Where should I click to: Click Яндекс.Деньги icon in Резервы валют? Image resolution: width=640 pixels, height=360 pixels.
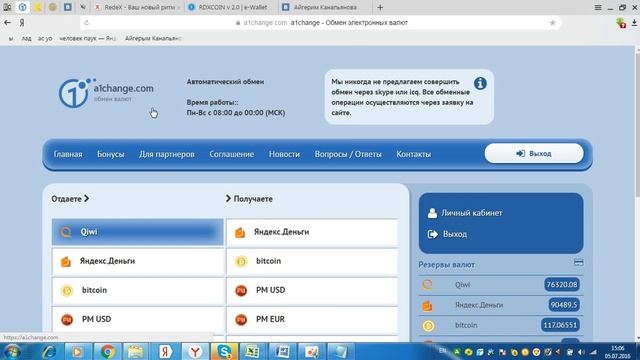point(427,305)
